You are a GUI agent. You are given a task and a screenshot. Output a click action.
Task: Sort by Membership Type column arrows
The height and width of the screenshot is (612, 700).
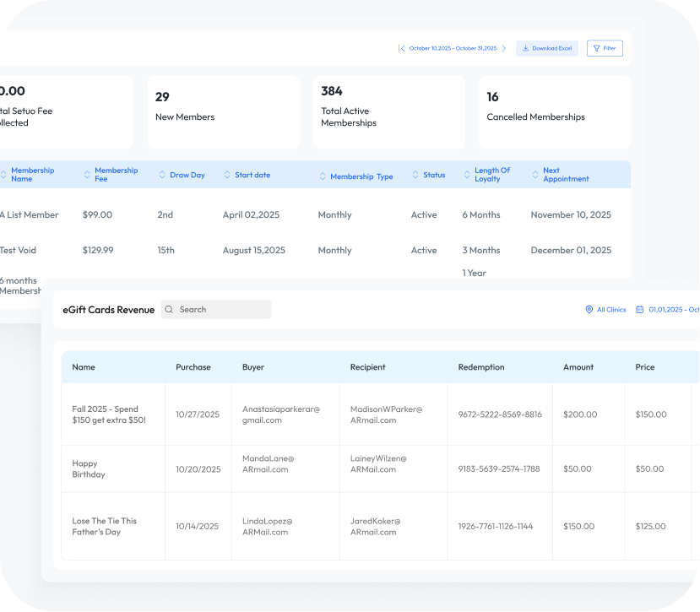323,176
